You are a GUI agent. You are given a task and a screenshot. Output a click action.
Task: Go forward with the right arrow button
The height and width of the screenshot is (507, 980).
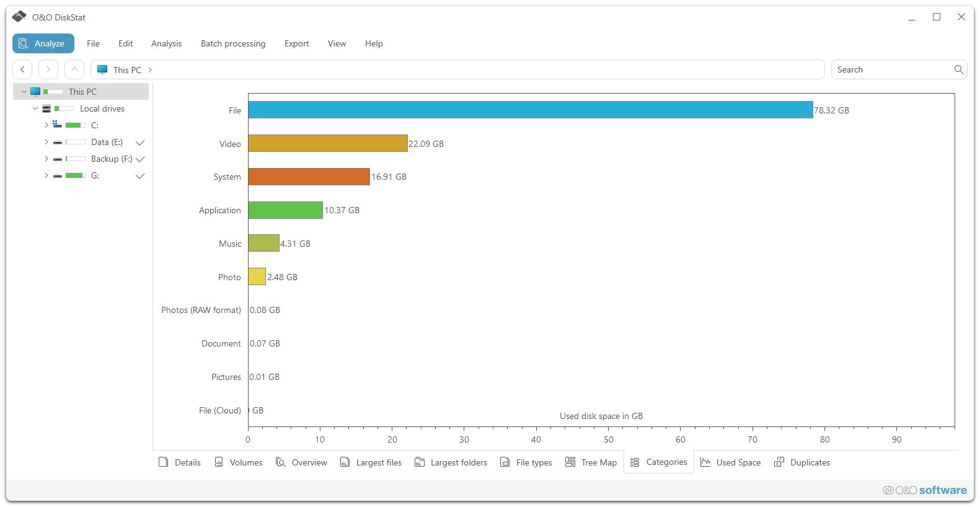click(48, 69)
